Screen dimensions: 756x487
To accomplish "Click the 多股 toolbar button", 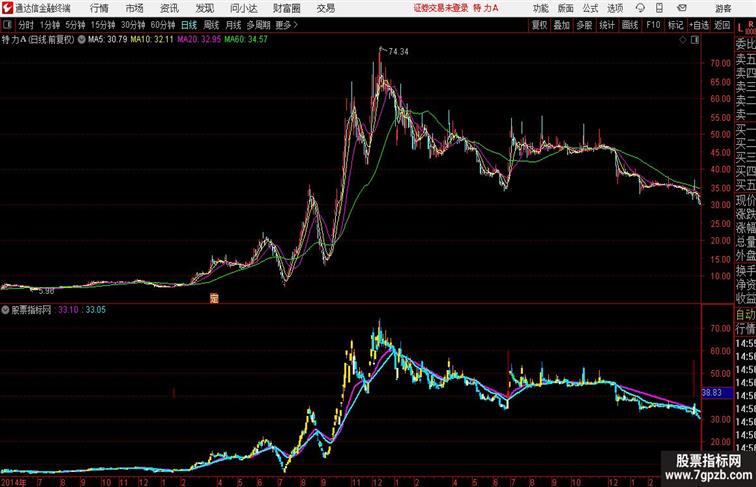I will click(x=584, y=25).
